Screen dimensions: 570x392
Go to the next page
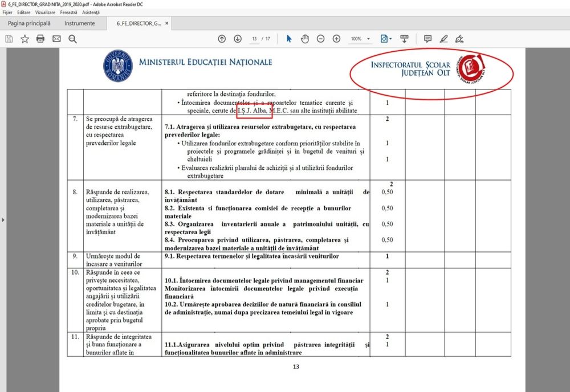click(238, 39)
